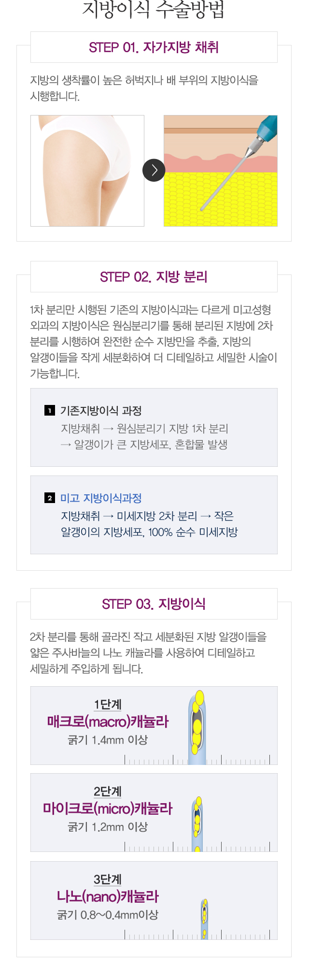Click the blue 미고 지방이식과정 title
309x980 pixels.
point(101,498)
